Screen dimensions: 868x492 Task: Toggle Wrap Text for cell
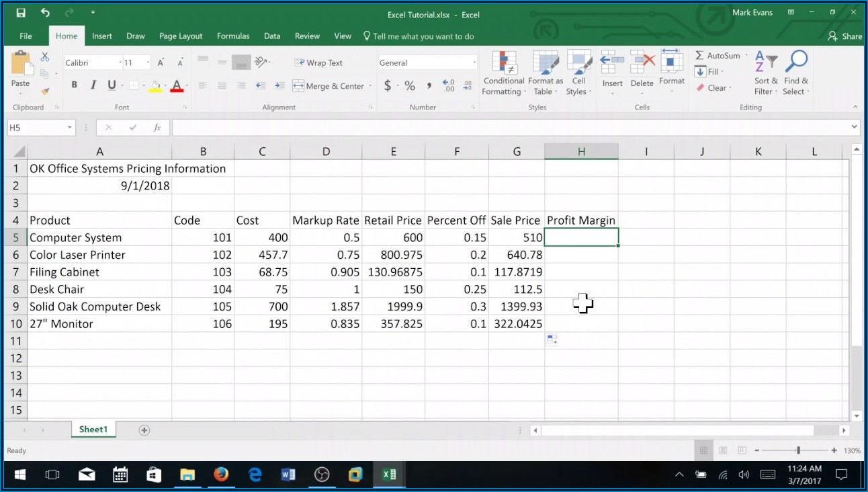tap(318, 63)
